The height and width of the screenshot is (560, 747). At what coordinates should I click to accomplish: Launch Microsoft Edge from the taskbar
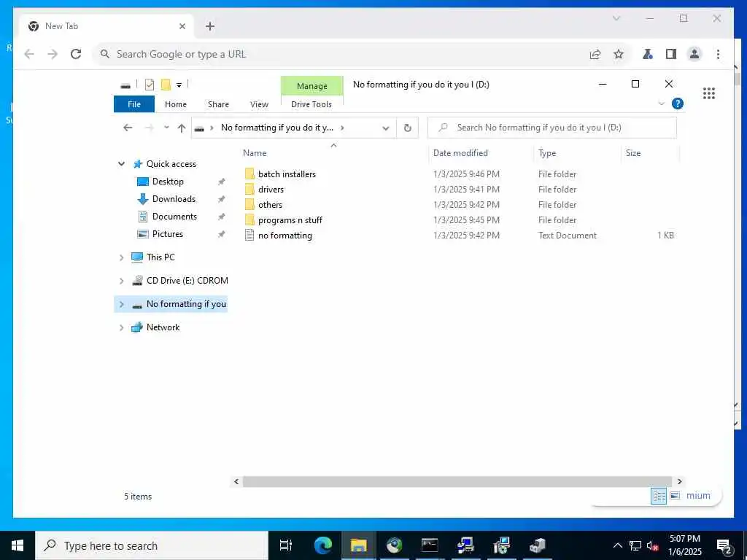coord(322,545)
